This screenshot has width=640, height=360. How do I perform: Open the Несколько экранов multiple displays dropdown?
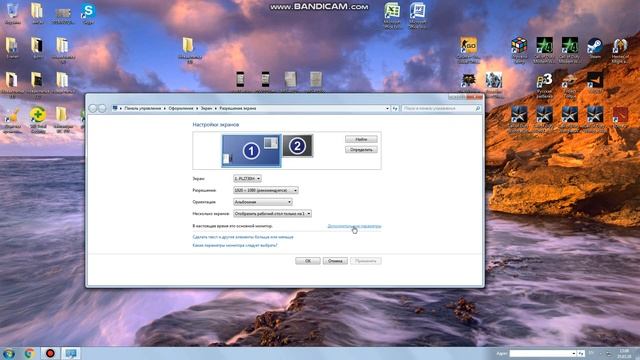point(272,213)
